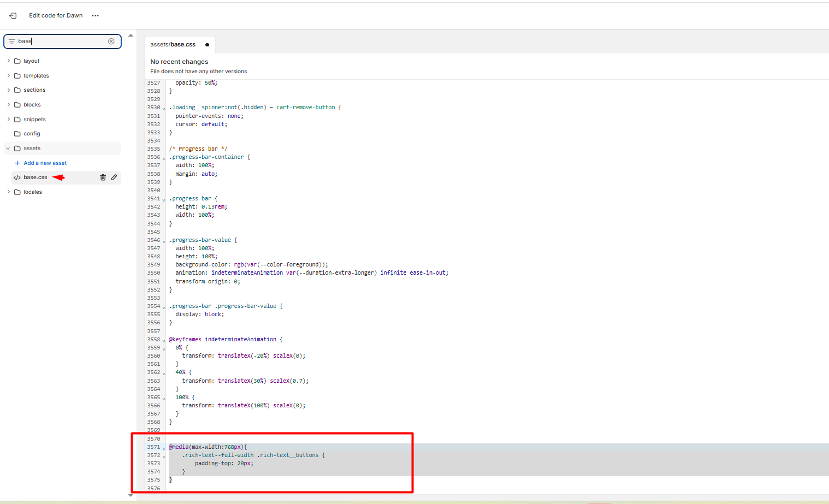Click the 'display: block;' declaration
The height and width of the screenshot is (504, 829).
(200, 315)
